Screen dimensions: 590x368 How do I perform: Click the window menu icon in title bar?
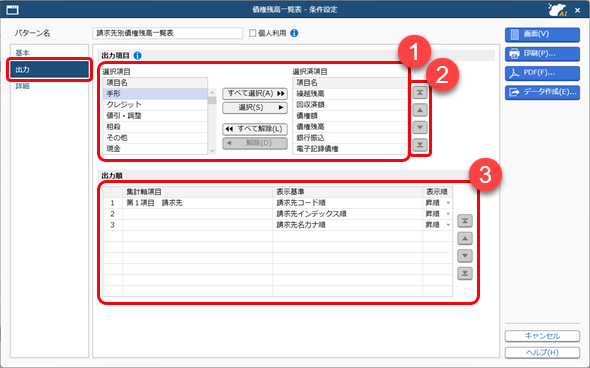point(12,10)
